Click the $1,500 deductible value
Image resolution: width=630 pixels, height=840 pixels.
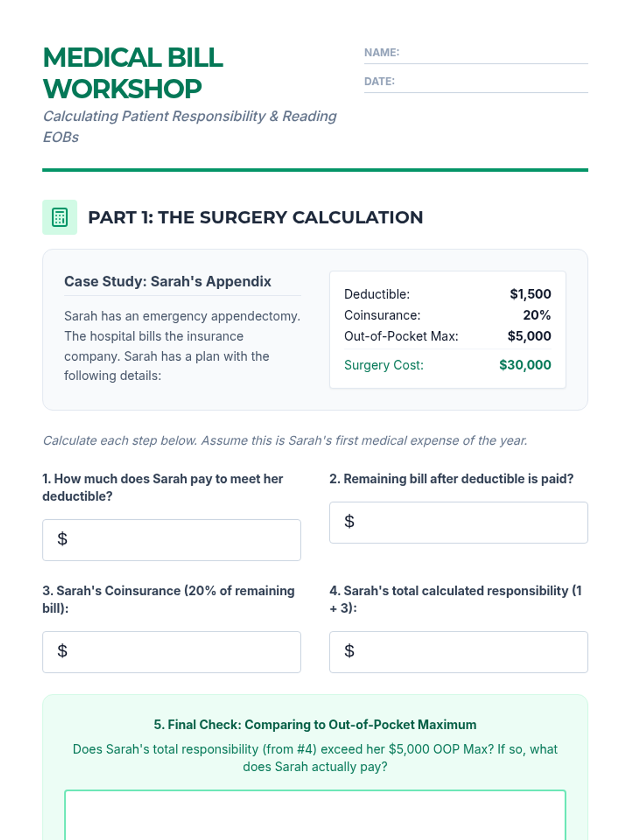(530, 294)
